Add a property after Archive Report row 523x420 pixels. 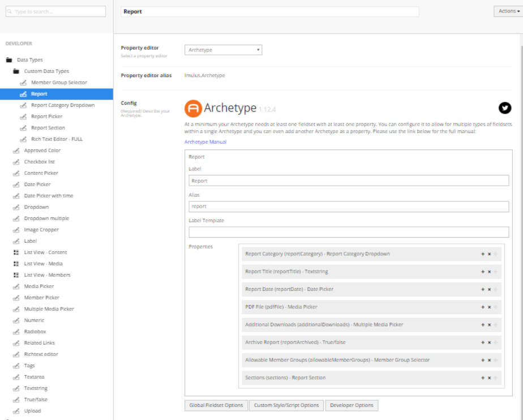click(x=483, y=342)
